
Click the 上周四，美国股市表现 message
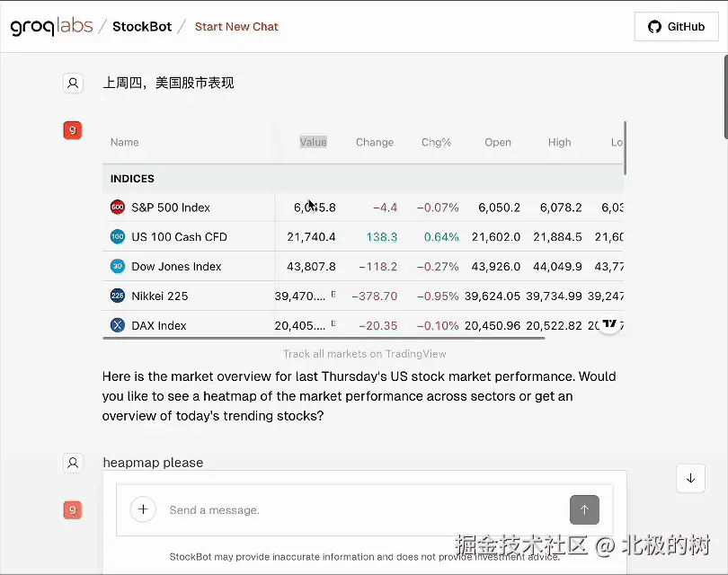coord(168,83)
